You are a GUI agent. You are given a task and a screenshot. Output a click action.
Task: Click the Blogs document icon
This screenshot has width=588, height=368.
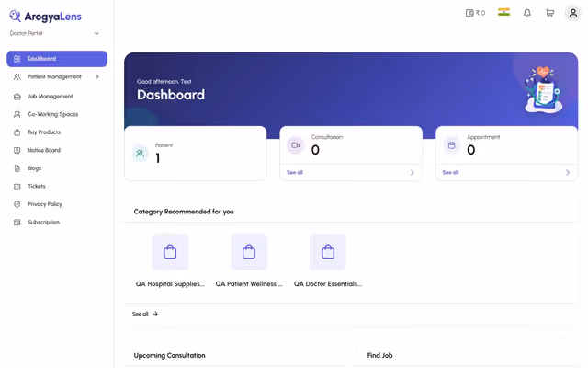(17, 168)
